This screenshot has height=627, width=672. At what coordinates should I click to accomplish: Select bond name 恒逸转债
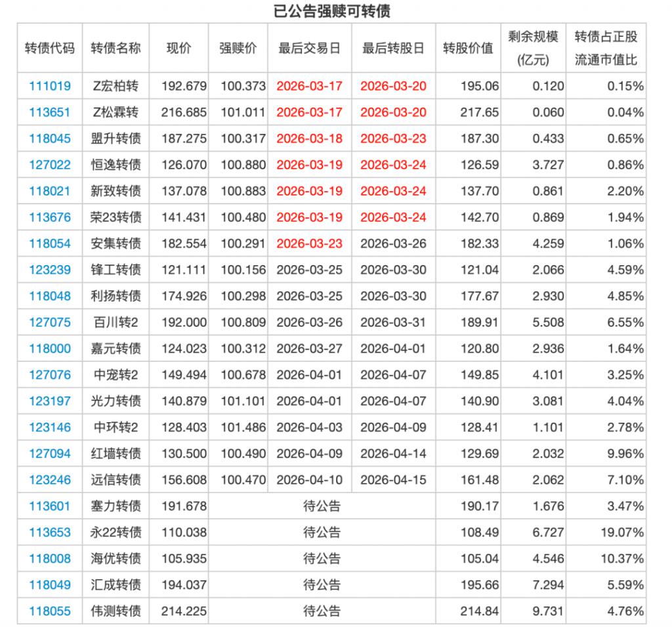(x=115, y=165)
